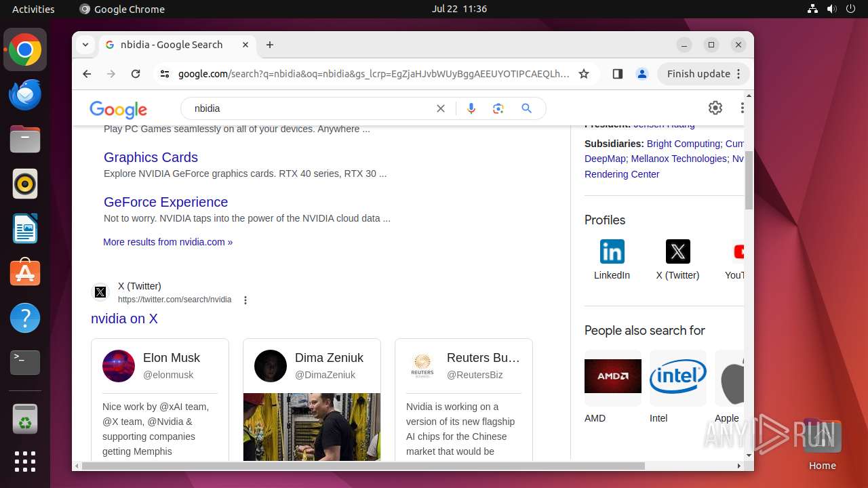Open the tab search dropdown chevron

pyautogui.click(x=85, y=45)
